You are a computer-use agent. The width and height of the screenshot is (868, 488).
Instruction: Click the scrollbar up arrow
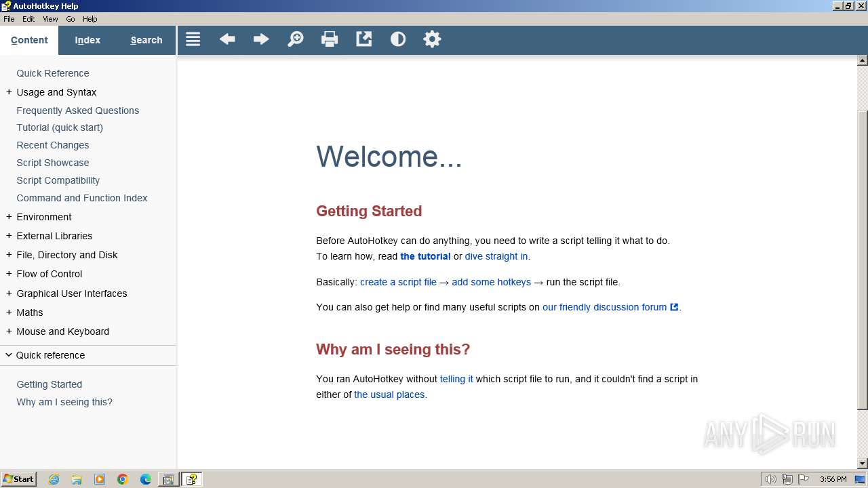coord(862,60)
